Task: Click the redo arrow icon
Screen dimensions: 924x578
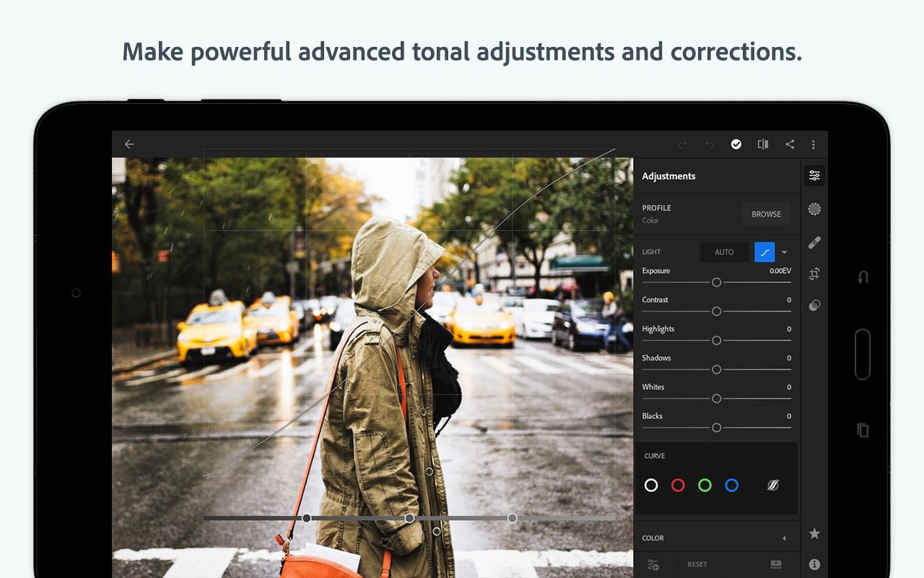Action: pos(682,144)
